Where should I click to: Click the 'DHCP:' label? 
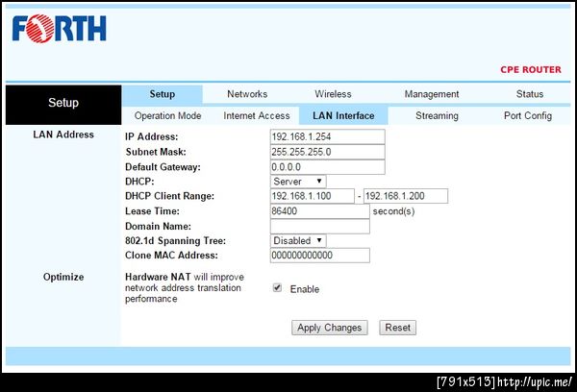[139, 182]
